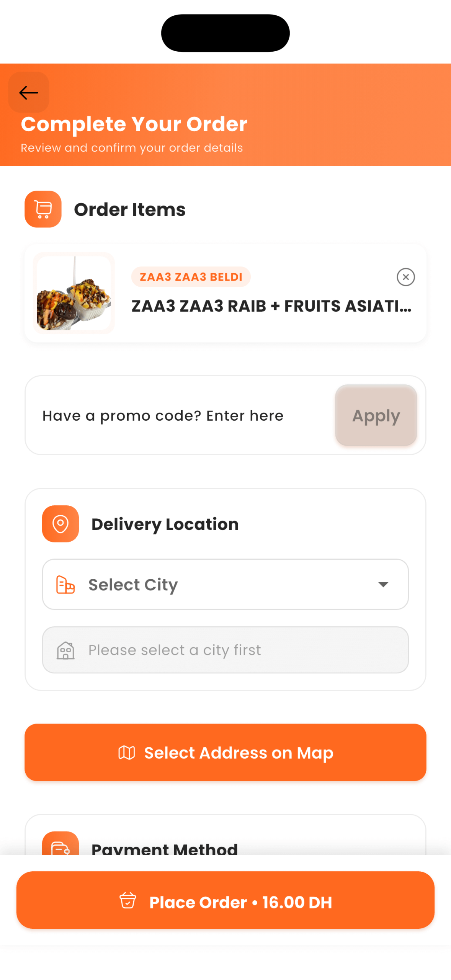Click the delivery location pin icon
The image size is (451, 980).
tap(60, 523)
